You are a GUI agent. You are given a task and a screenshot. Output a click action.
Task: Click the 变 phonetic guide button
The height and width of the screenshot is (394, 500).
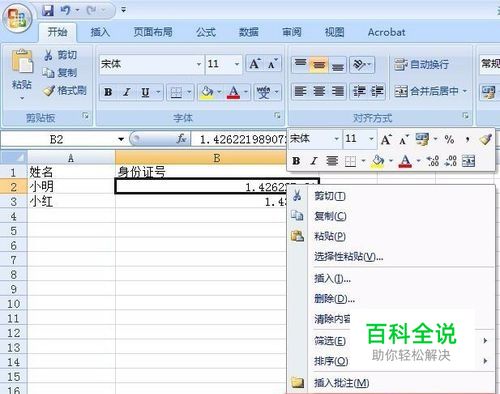(x=264, y=92)
